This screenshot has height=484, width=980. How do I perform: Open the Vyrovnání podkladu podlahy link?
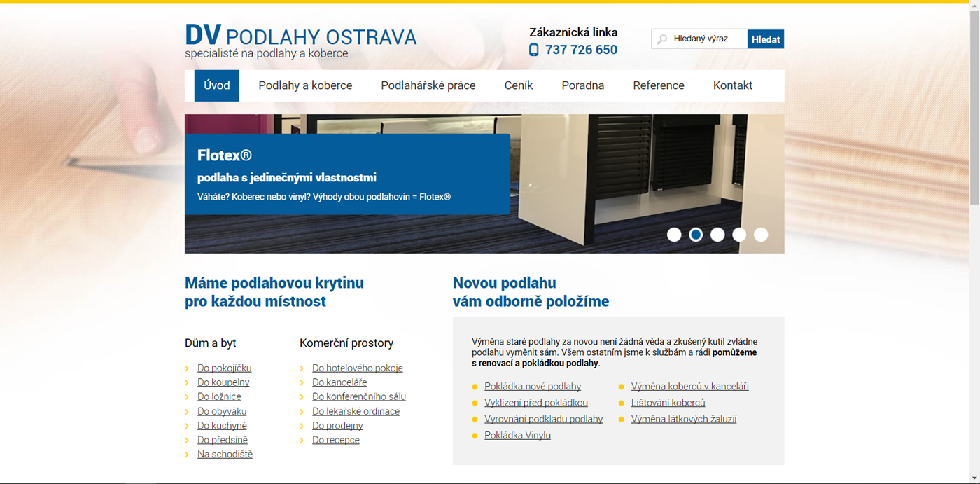click(543, 419)
